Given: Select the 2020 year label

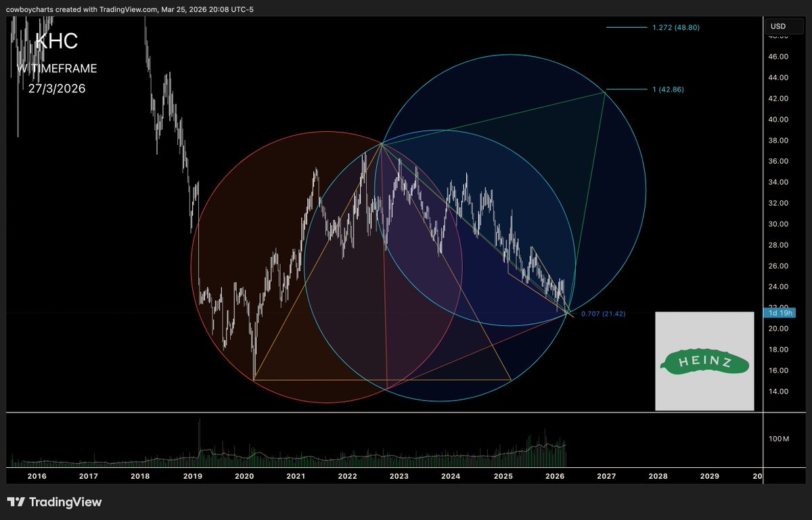Looking at the screenshot, I should point(244,476).
